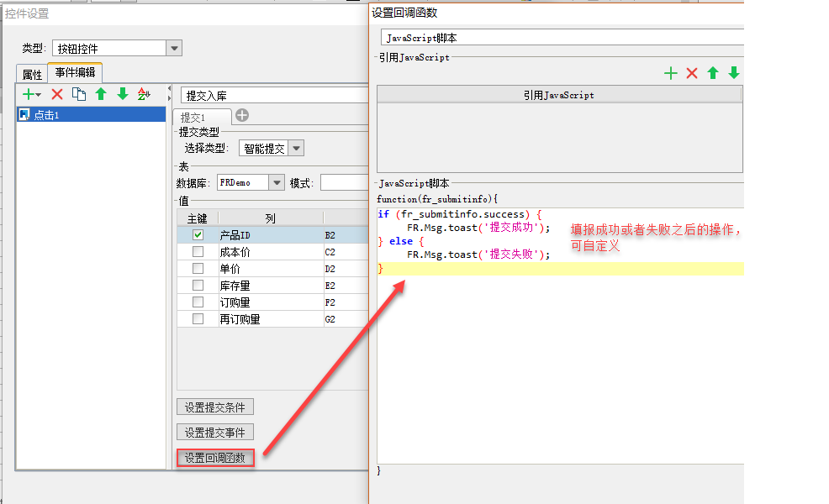Image resolution: width=829 pixels, height=504 pixels.
Task: Click in the empty 引用JavaScript list area
Action: tap(559, 138)
